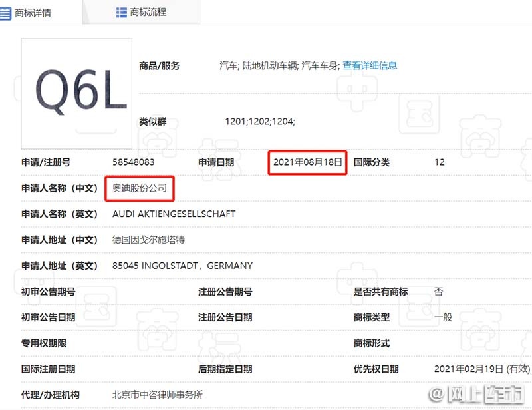Viewport: 532px width, 410px height.
Task: Click the 优先权日期 label
Action: point(376,369)
